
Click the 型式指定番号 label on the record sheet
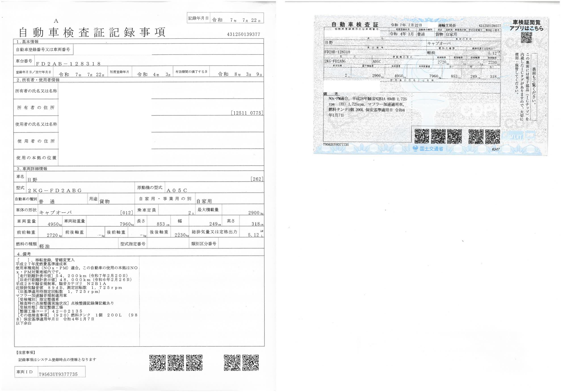tap(133, 244)
